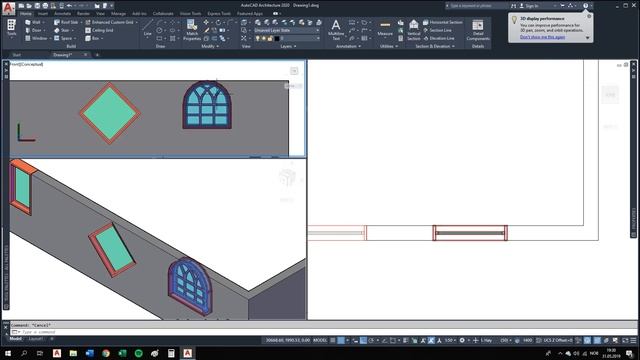Click the Vertical Section tool

point(413,30)
